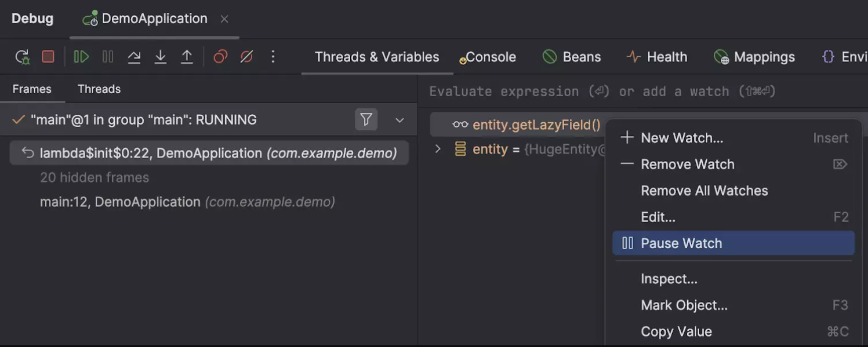This screenshot has width=868, height=347.
Task: Toggle Mute Breakpoints
Action: click(246, 56)
